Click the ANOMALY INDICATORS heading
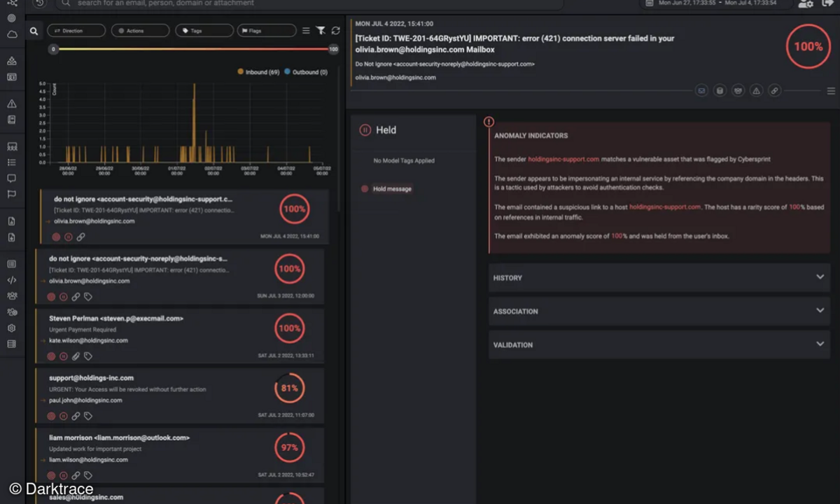The image size is (840, 504). point(531,136)
